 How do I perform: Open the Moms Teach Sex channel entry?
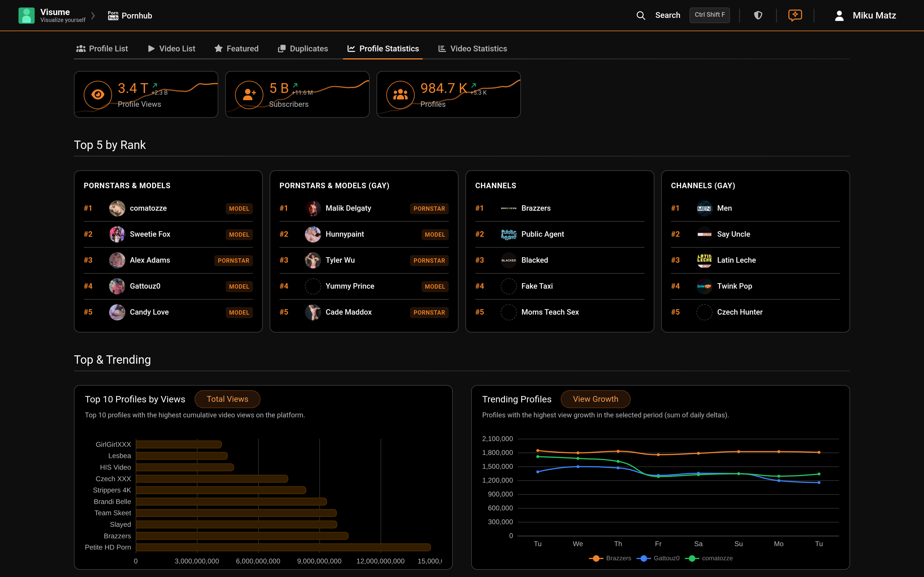560,312
